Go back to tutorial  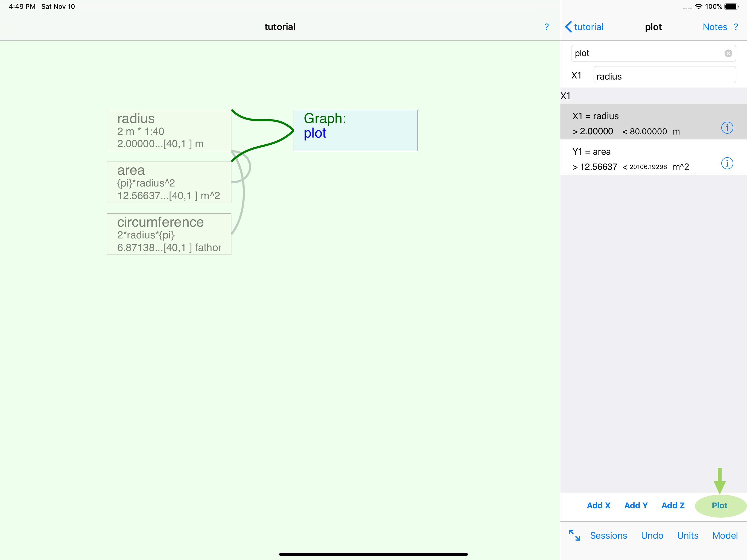point(584,27)
